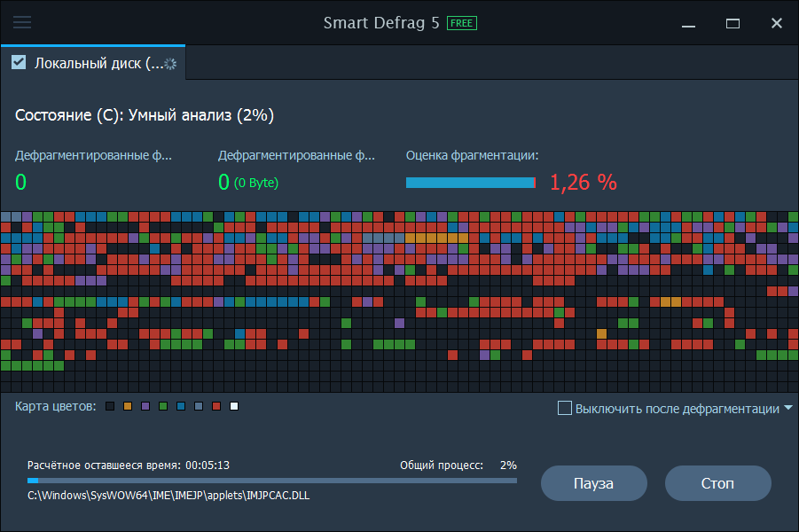Expand the shutdown-after-defrag dropdown arrow

(x=788, y=408)
